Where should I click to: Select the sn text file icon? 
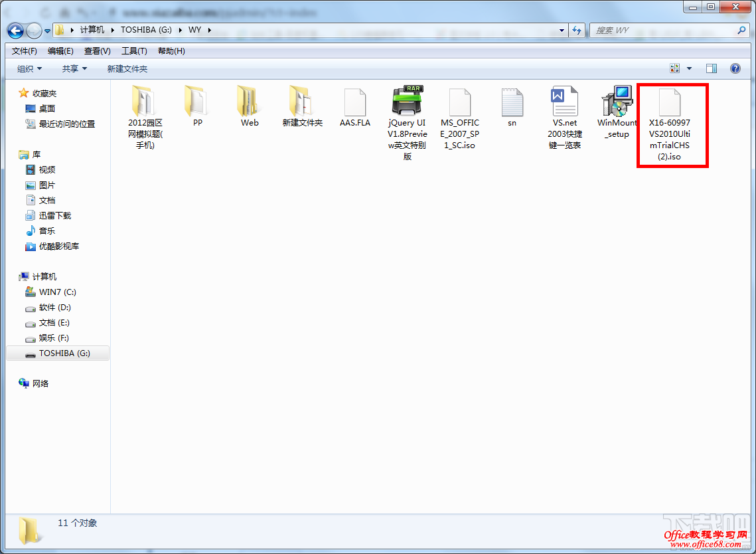(x=512, y=102)
